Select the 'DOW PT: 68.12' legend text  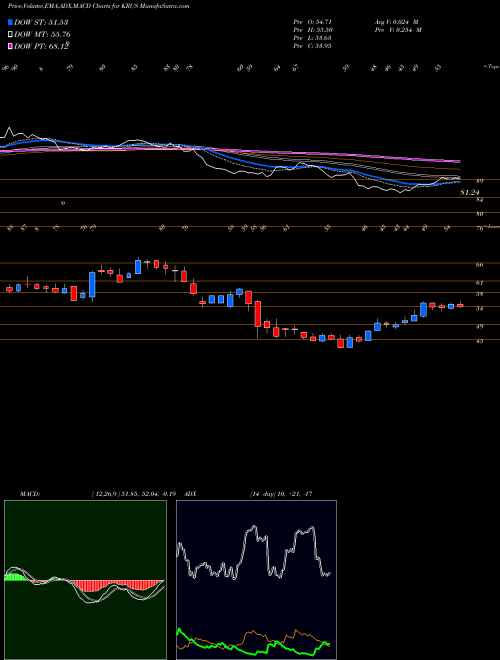coord(41,46)
